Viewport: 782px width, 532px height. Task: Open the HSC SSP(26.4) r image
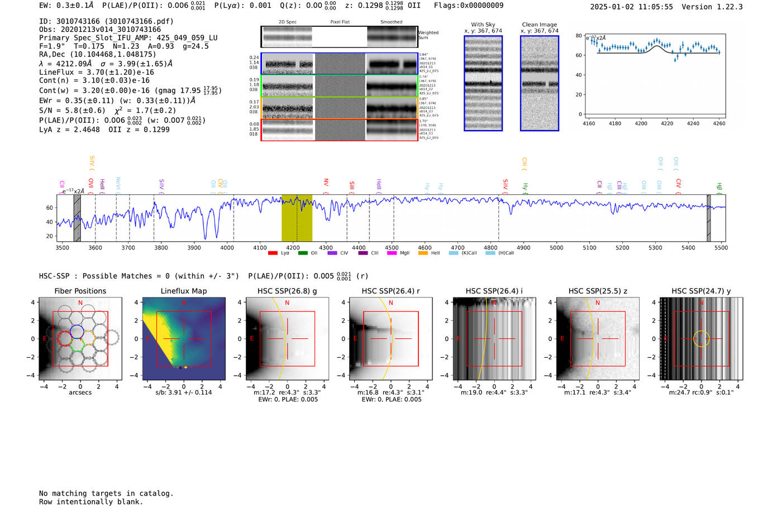click(x=391, y=339)
